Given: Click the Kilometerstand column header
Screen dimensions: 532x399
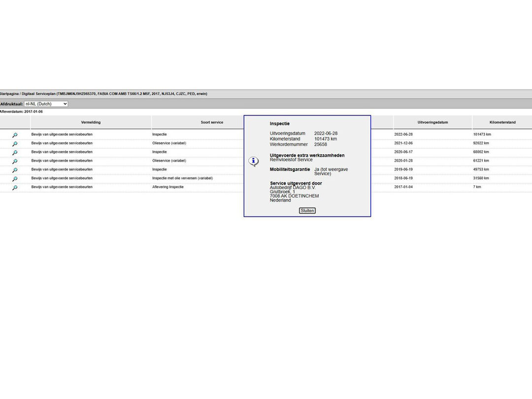Looking at the screenshot, I should click(502, 122).
